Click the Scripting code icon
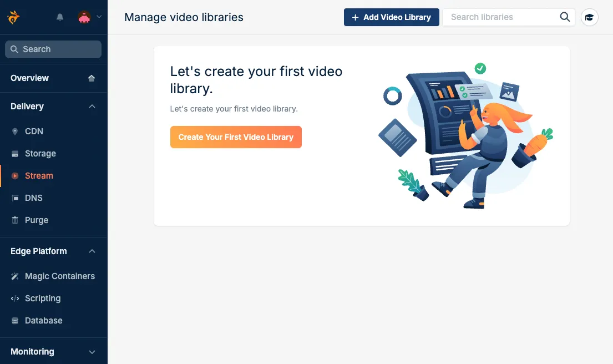613x364 pixels. pos(15,298)
